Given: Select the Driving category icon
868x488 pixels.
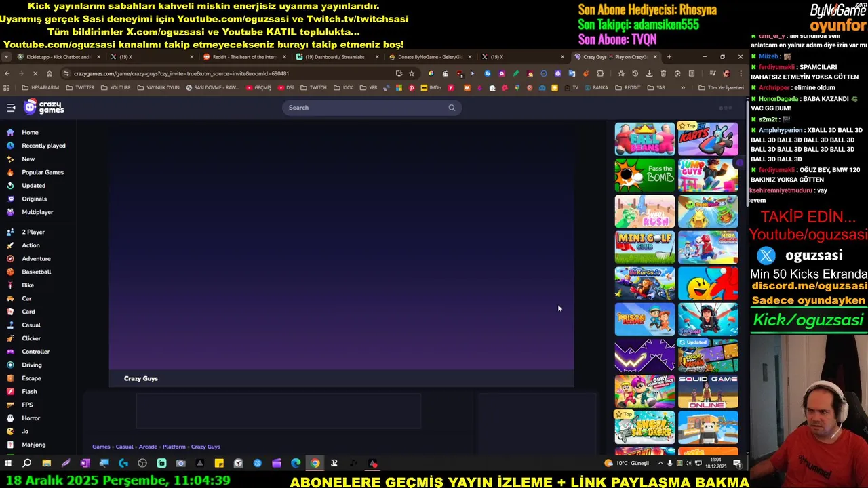Looking at the screenshot, I should pos(10,365).
